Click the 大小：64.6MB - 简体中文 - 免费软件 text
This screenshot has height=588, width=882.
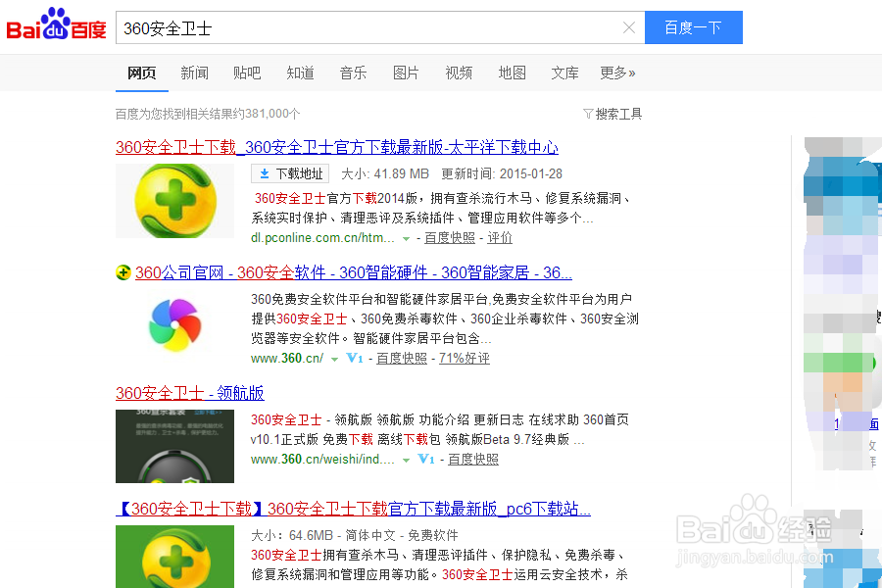[355, 535]
